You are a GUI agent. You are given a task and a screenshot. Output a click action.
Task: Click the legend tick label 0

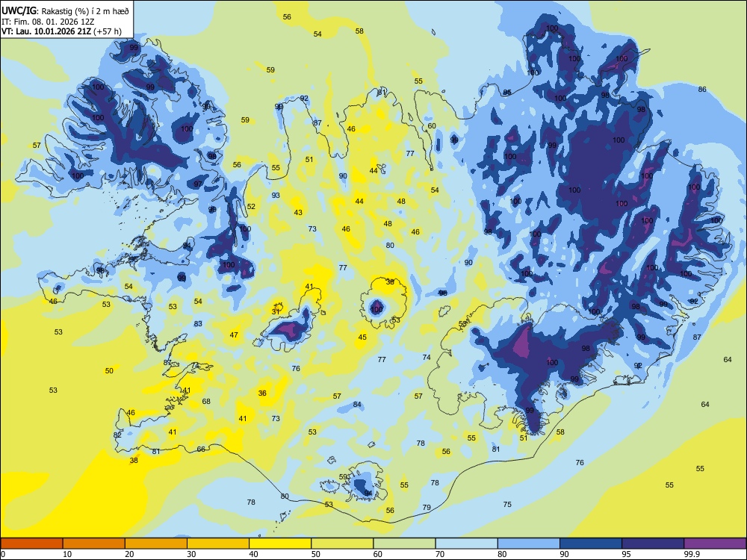click(x=3, y=554)
